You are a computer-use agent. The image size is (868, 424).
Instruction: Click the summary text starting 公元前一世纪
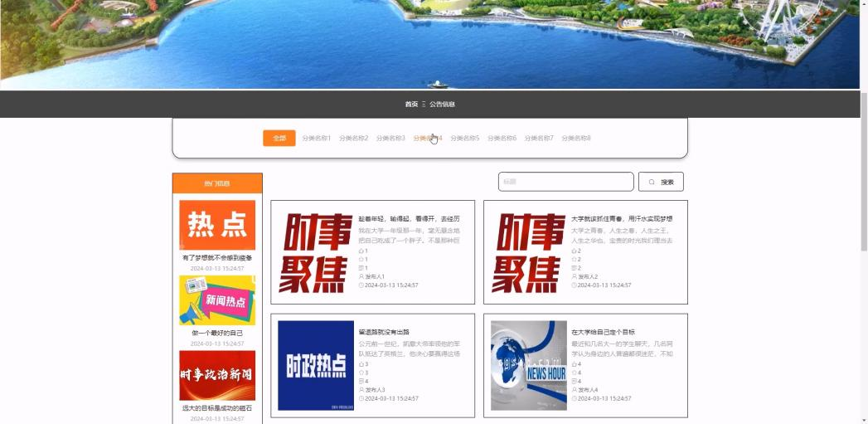pos(409,348)
